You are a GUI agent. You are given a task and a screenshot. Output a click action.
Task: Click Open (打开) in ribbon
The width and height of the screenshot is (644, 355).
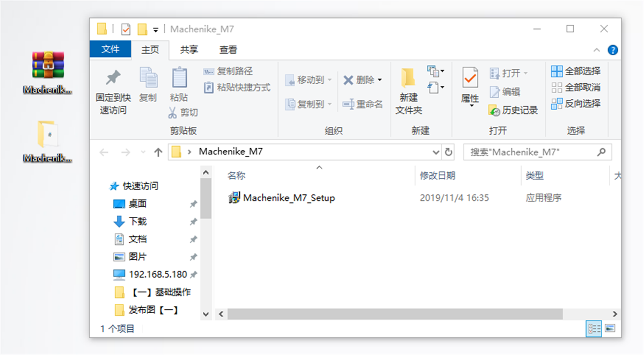point(508,73)
